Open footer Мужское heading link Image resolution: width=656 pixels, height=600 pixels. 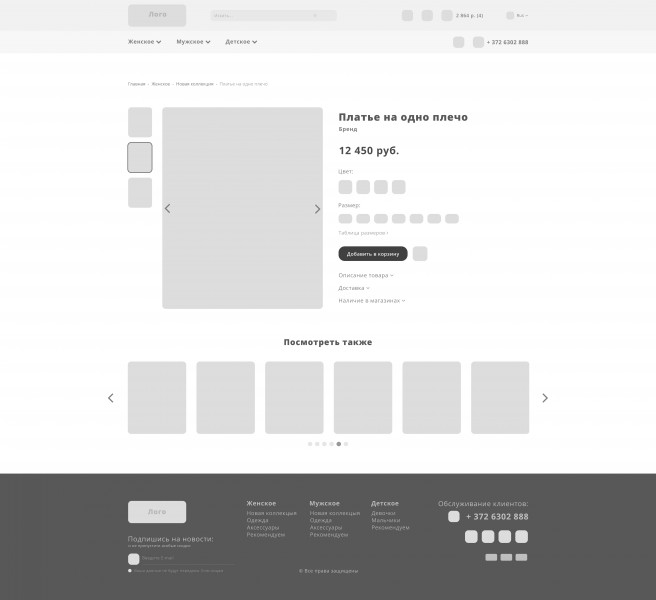[325, 503]
